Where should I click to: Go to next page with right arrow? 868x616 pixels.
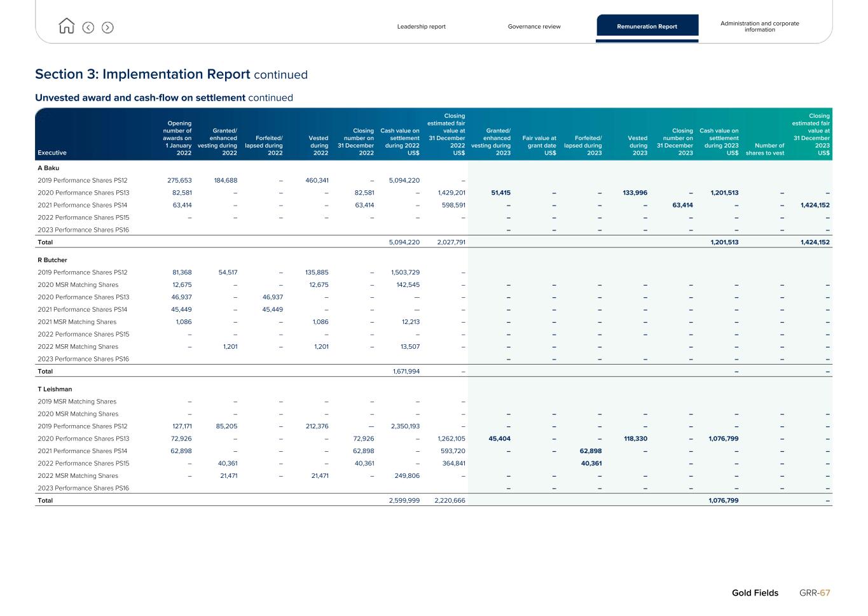[x=108, y=27]
